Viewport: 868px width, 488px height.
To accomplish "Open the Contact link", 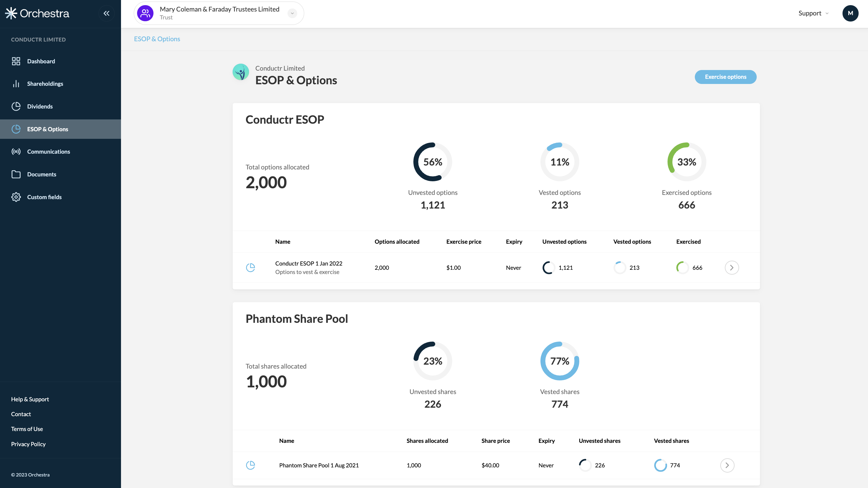I will click(x=21, y=414).
